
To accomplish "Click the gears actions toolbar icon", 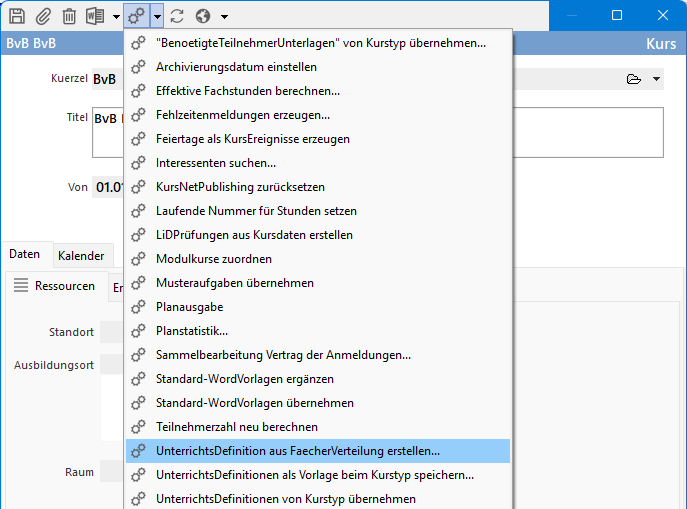I will (x=137, y=16).
